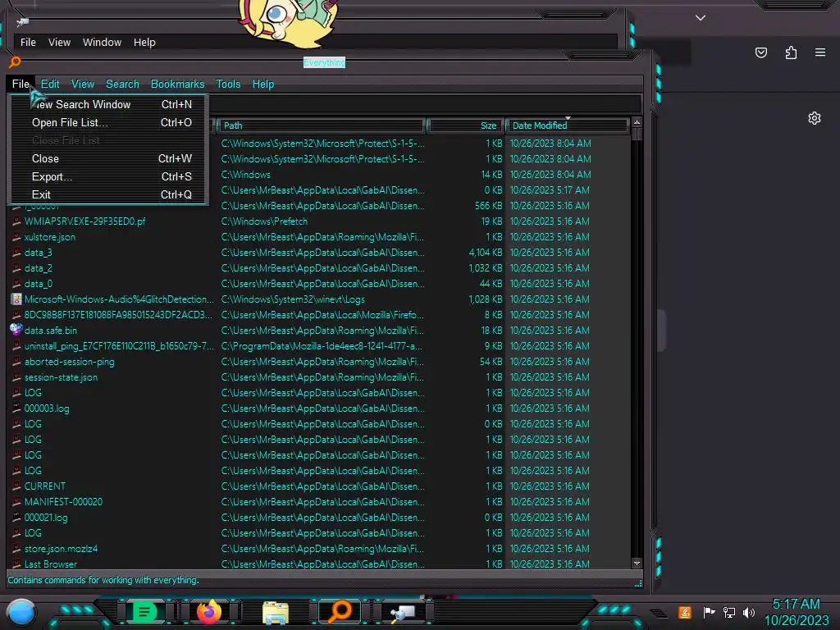Expand the chevron at top of Firefox window
The width and height of the screenshot is (840, 630).
pyautogui.click(x=701, y=18)
